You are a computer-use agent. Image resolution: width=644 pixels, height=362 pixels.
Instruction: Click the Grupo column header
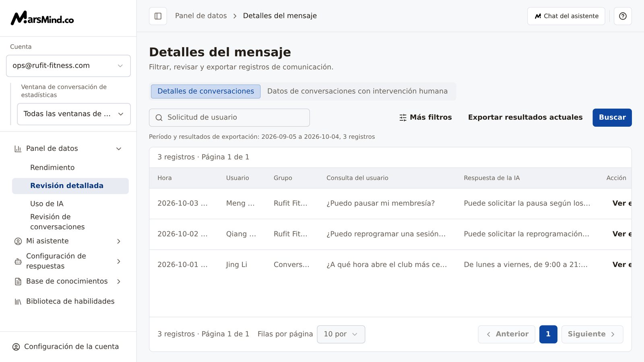click(x=283, y=178)
